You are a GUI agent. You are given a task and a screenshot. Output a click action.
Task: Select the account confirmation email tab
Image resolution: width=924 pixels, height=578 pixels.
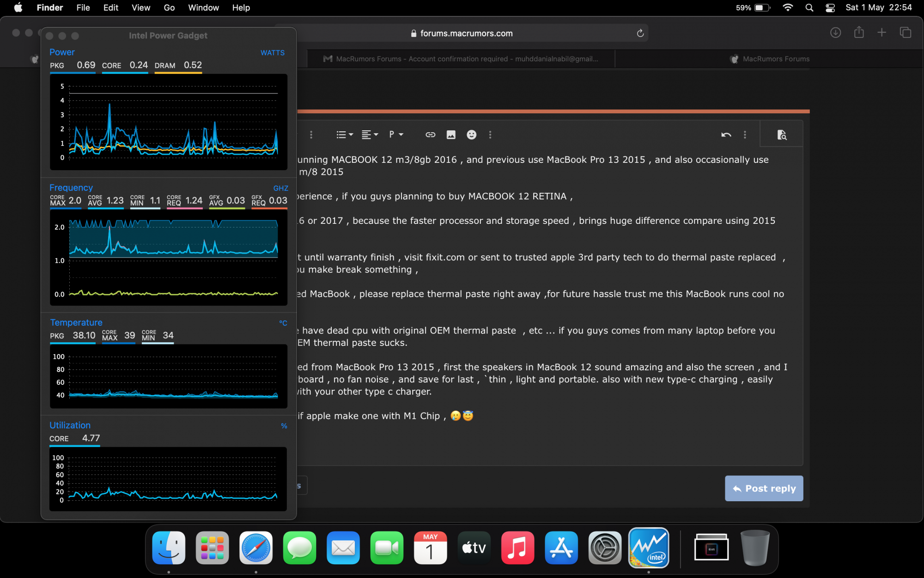(x=461, y=59)
